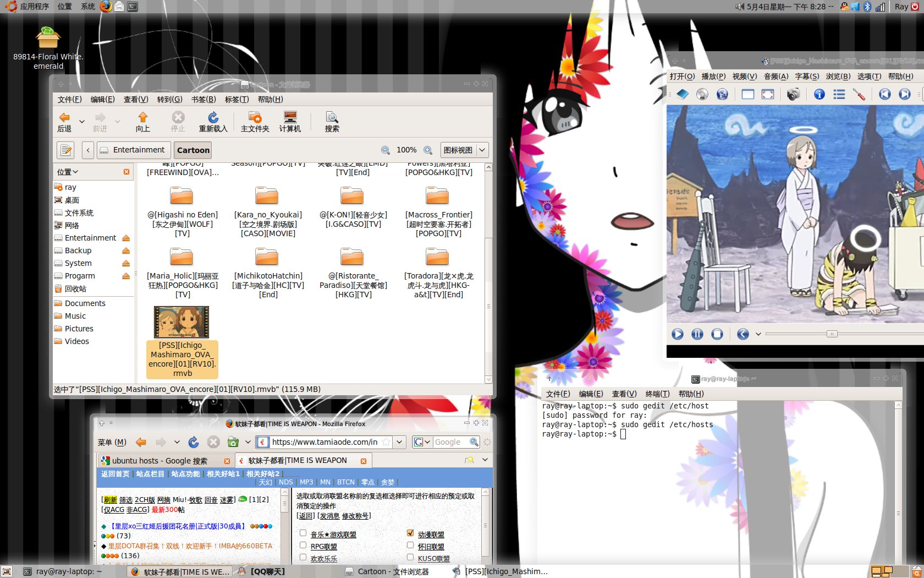Check the 怀旧联盟 checkbox
The image size is (924, 578).
(x=410, y=545)
